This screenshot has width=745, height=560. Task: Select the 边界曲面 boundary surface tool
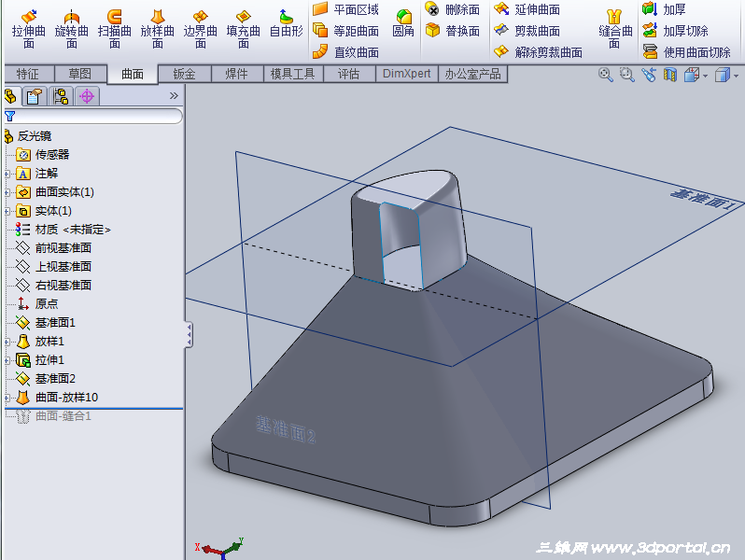(x=201, y=30)
